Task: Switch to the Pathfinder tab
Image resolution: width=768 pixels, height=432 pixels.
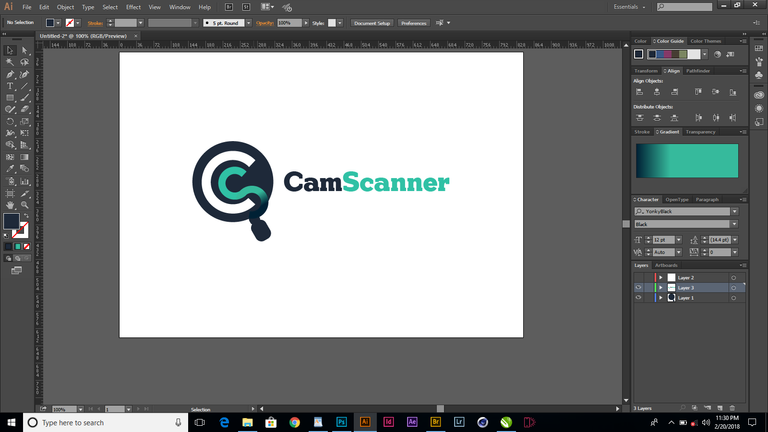Action: coord(698,71)
